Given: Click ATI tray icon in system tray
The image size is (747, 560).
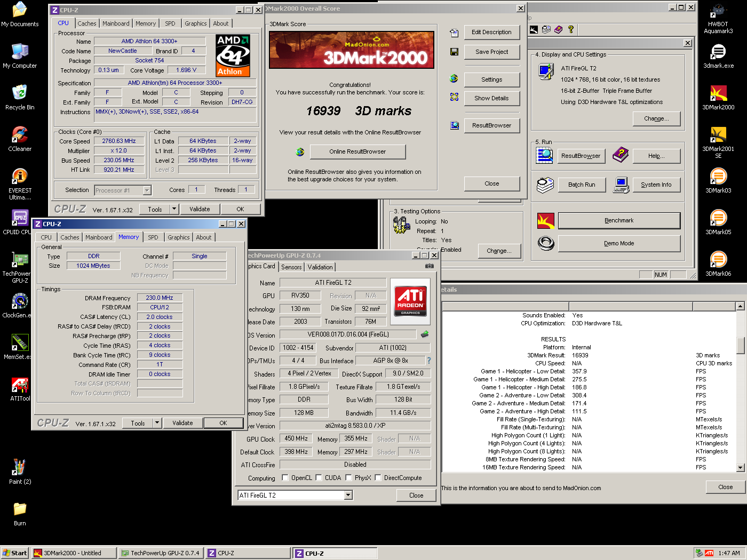Looking at the screenshot, I should click(709, 553).
